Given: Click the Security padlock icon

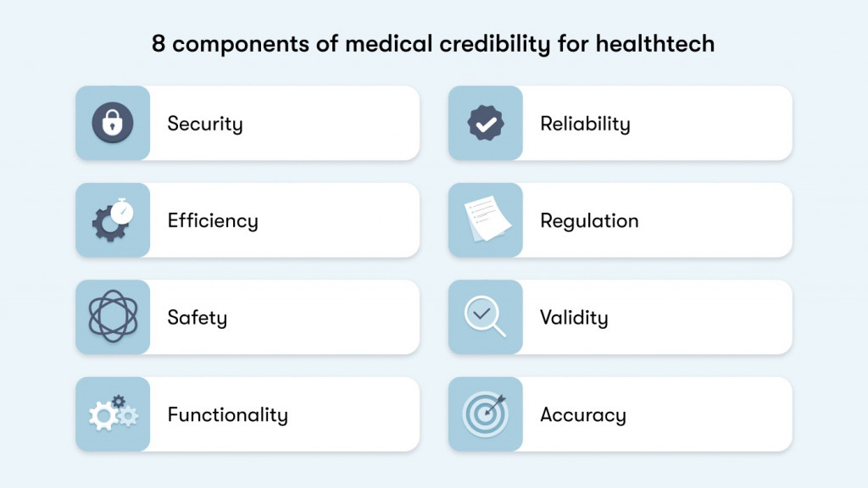Looking at the screenshot, I should coord(113,123).
